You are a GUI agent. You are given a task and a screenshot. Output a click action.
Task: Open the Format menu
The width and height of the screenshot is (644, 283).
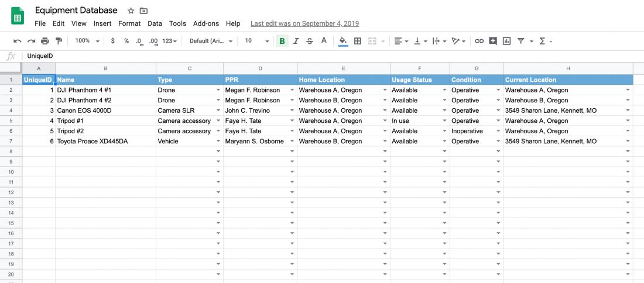coord(129,24)
